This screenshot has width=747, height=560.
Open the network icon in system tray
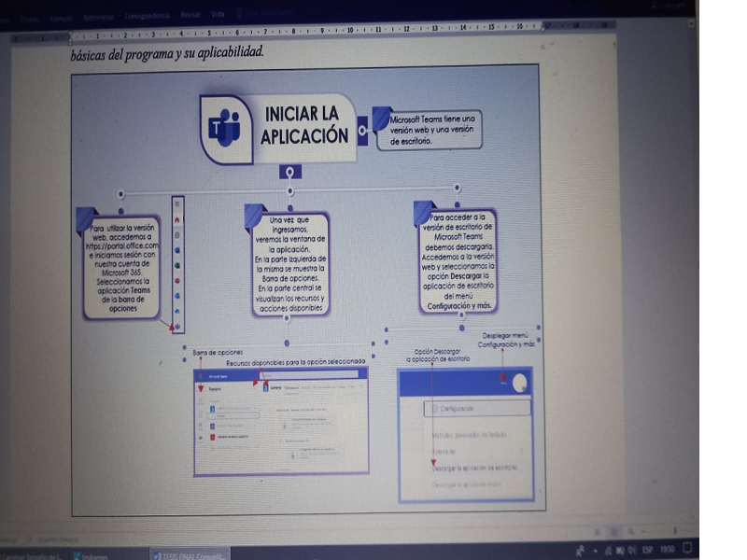click(x=609, y=551)
